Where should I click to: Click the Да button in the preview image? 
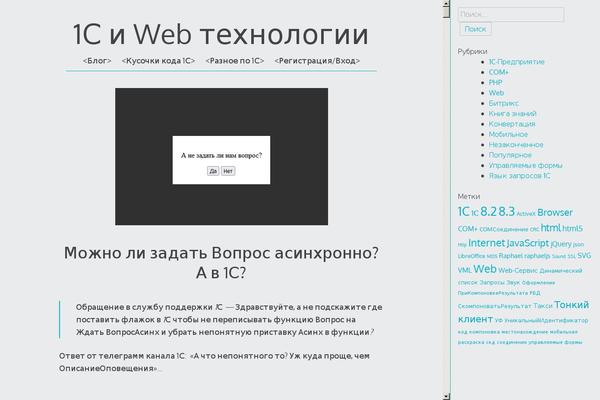tap(213, 171)
